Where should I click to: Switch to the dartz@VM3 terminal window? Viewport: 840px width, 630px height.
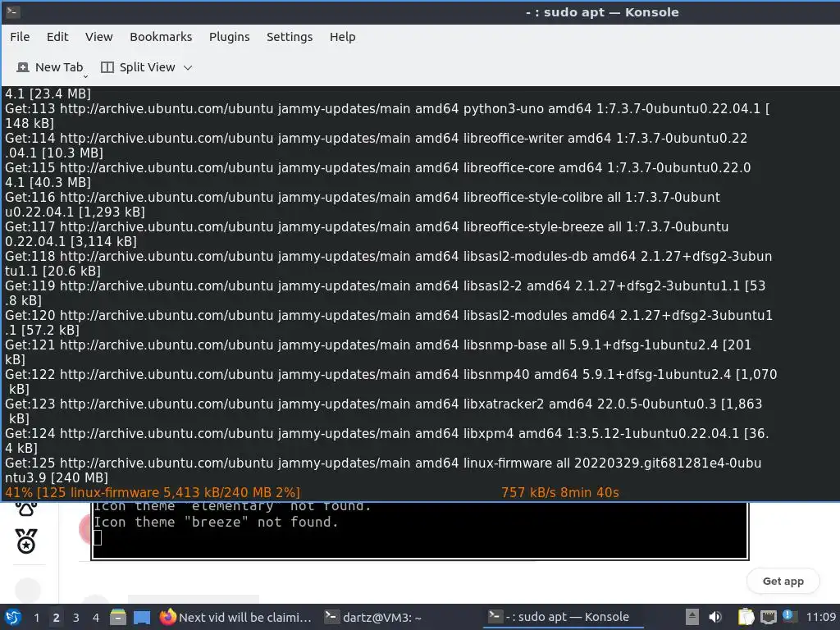pos(373,617)
